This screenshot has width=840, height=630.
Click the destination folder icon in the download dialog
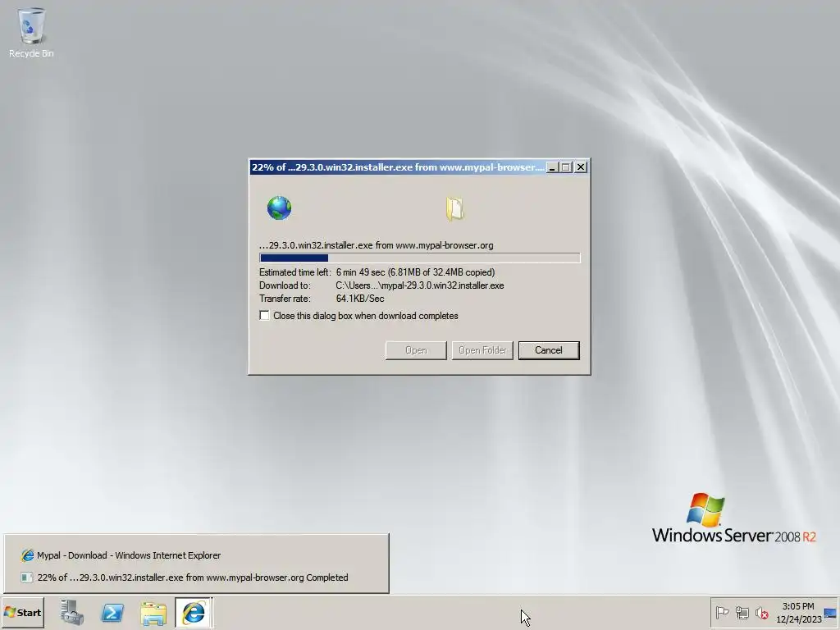coord(454,208)
